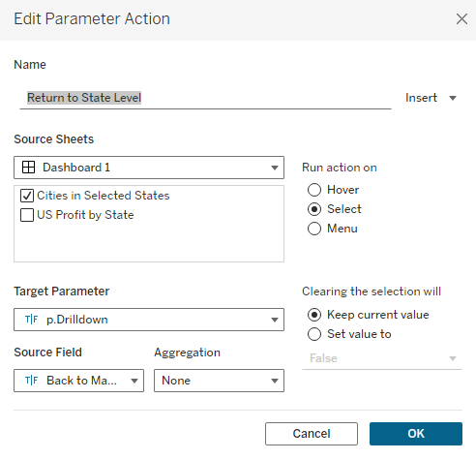Select the Hover radio button
This screenshot has height=460, width=476.
click(314, 190)
